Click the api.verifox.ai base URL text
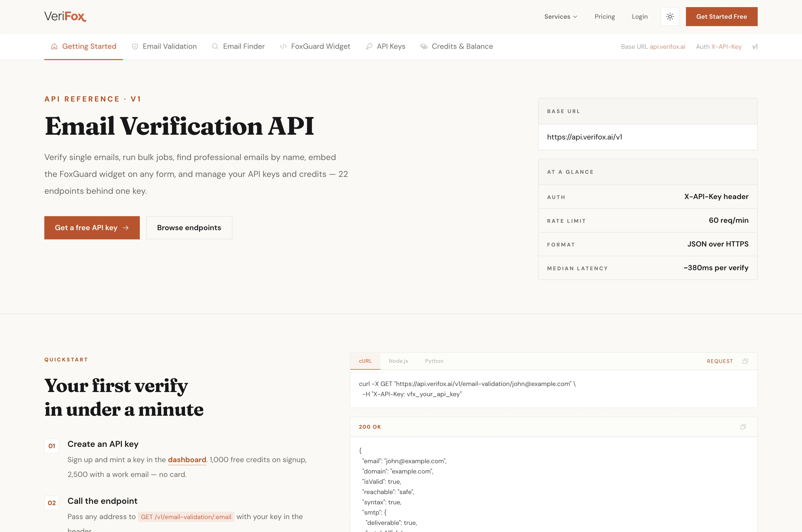Screen dimensions: 802x532 667,47
